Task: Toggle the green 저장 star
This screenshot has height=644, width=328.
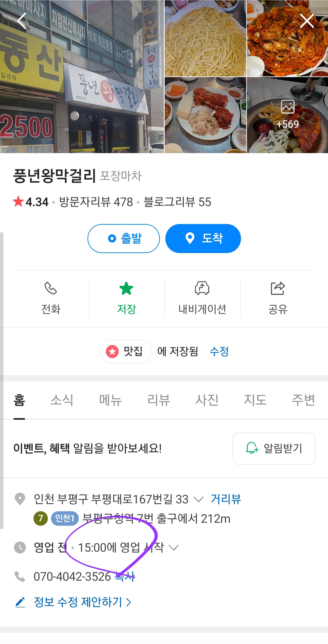Action: [x=126, y=288]
